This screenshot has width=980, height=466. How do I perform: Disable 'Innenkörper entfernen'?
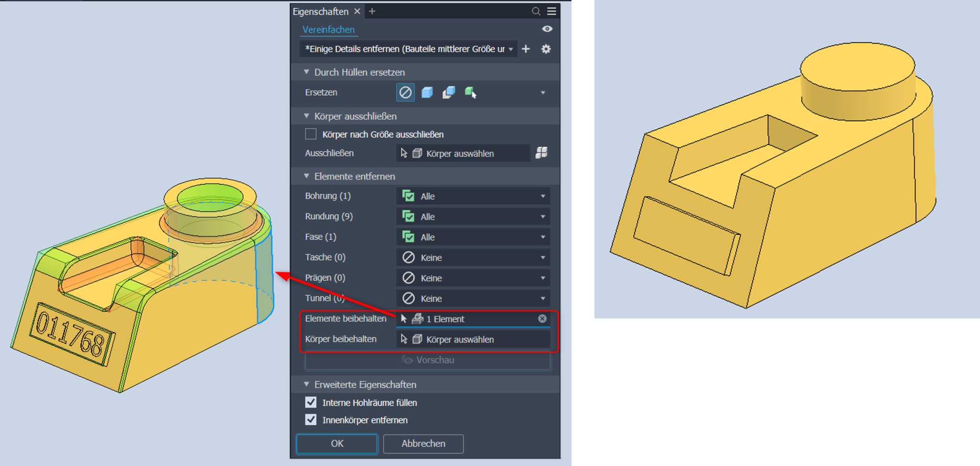tap(310, 420)
